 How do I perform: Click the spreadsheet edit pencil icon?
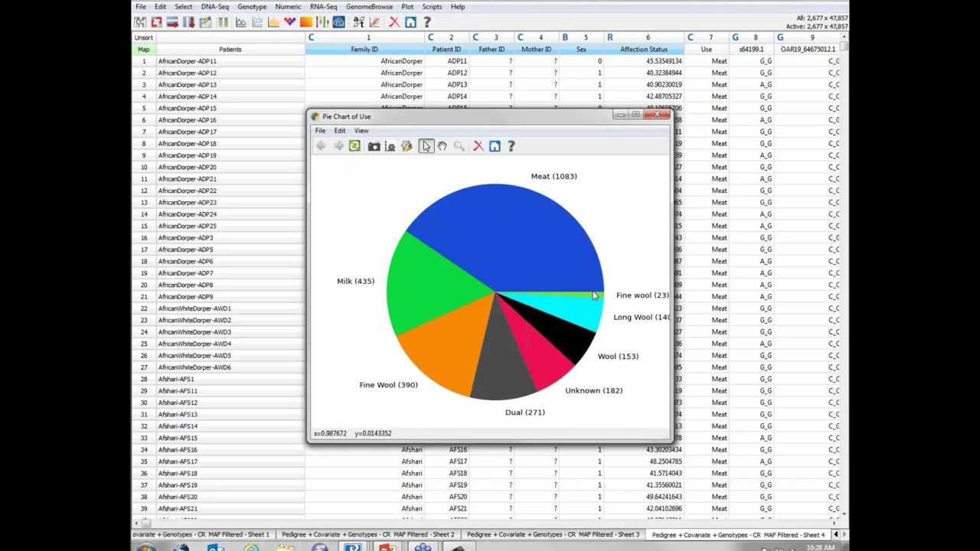[x=205, y=22]
